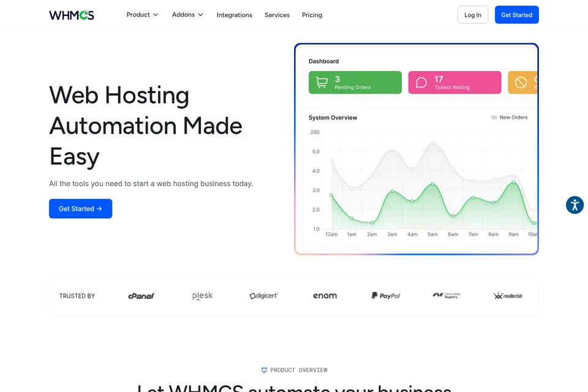Screen dimensions: 588x392
Task: Open the Pricing page
Action: 312,15
